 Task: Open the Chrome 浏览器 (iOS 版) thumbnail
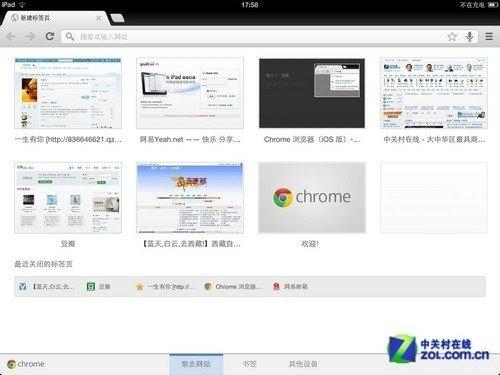coord(312,93)
